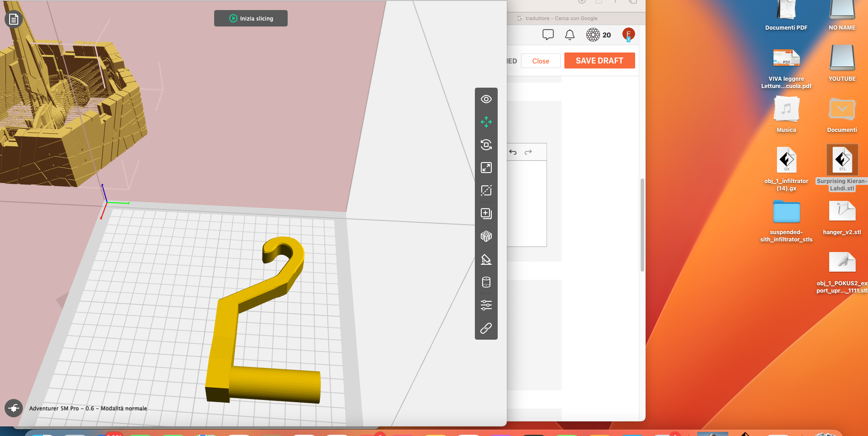Open the auto-arrange layout tool
868x436 pixels.
pyautogui.click(x=486, y=236)
